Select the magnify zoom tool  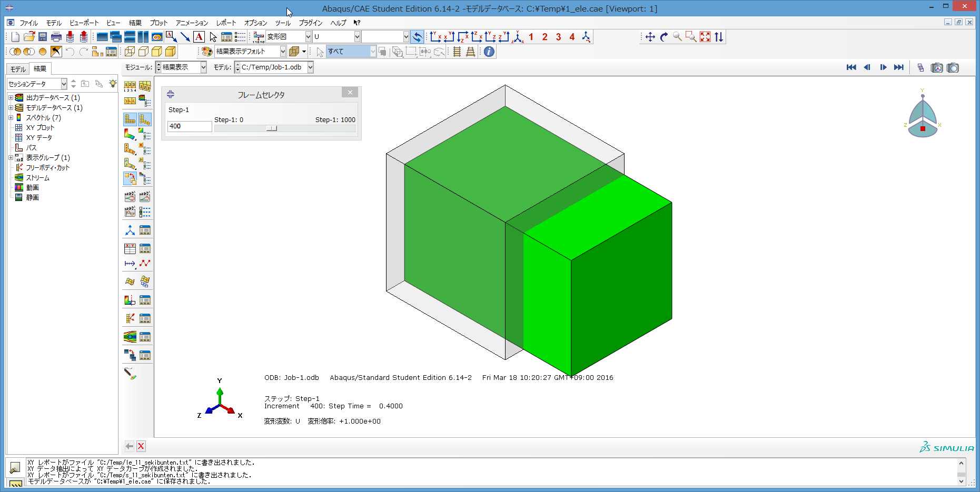678,37
